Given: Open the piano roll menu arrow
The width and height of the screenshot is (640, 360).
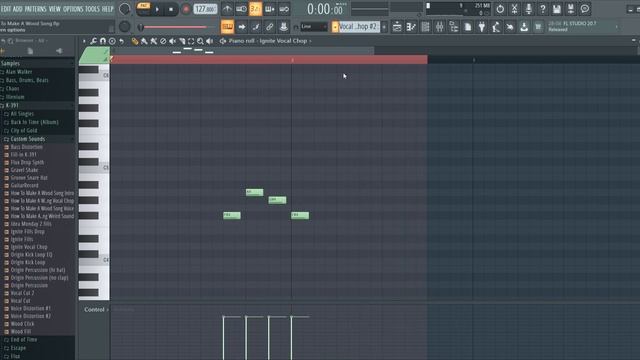Looking at the screenshot, I should click(x=84, y=41).
